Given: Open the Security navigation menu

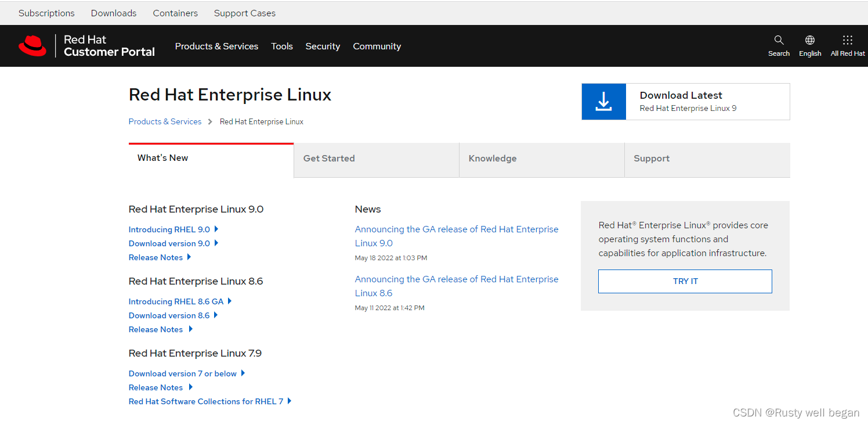Looking at the screenshot, I should (x=323, y=46).
